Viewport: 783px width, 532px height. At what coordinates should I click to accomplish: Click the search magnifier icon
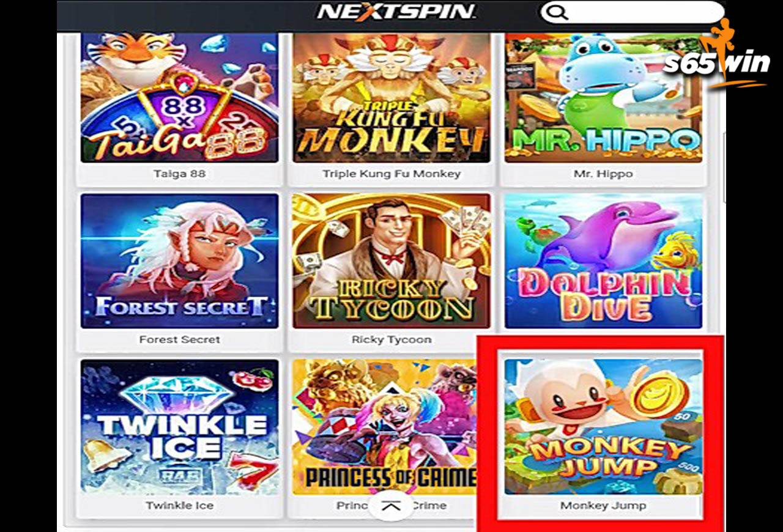coord(558,13)
